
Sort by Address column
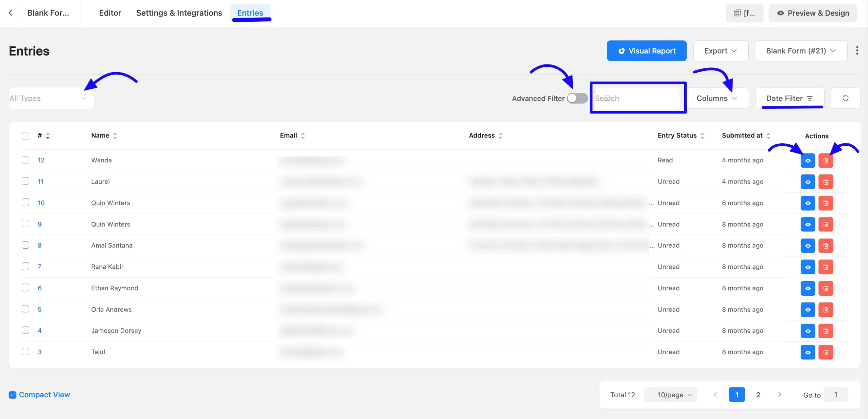pyautogui.click(x=500, y=136)
